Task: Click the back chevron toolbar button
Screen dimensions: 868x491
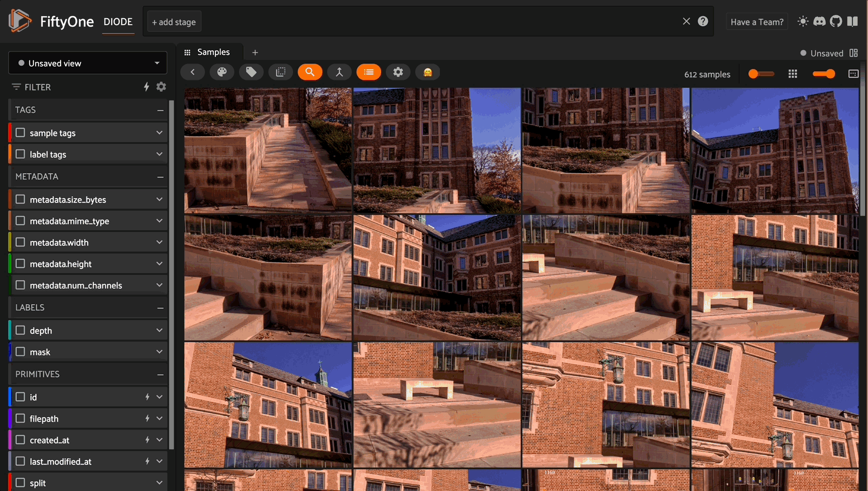Action: tap(193, 72)
